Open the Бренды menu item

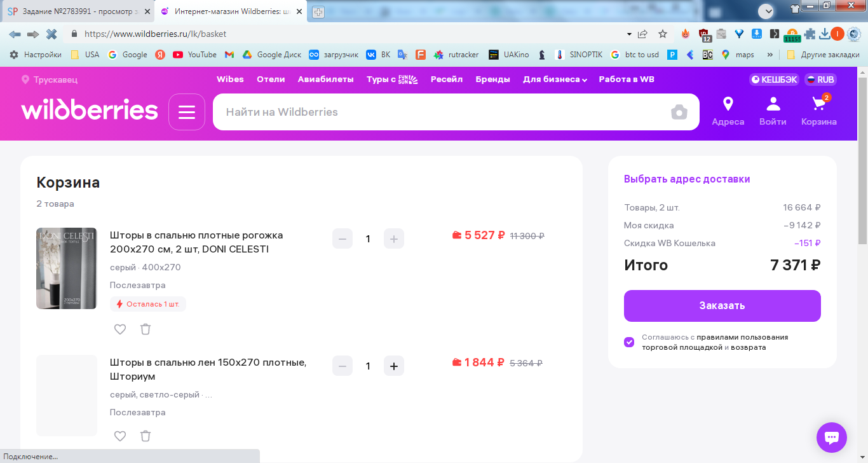pyautogui.click(x=493, y=79)
